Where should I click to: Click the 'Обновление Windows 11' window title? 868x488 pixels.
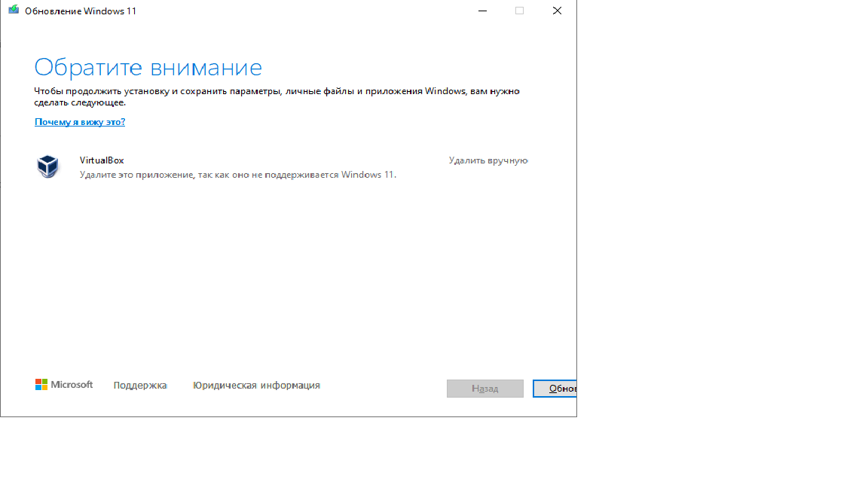(x=81, y=11)
